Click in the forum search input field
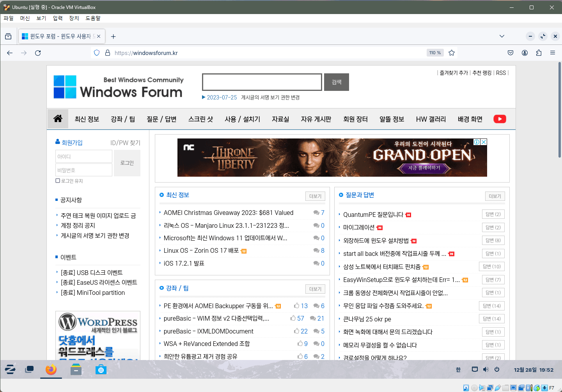Viewport: 562px width, 392px height. coord(262,82)
